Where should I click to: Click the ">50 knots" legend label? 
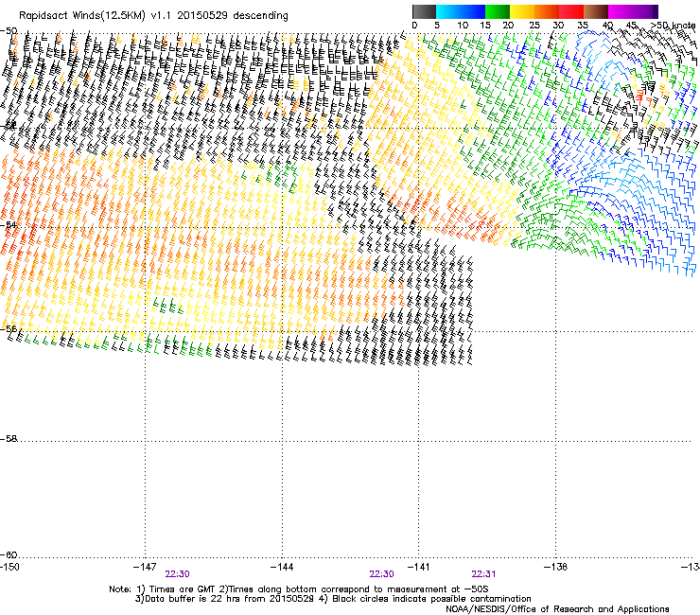click(x=673, y=26)
